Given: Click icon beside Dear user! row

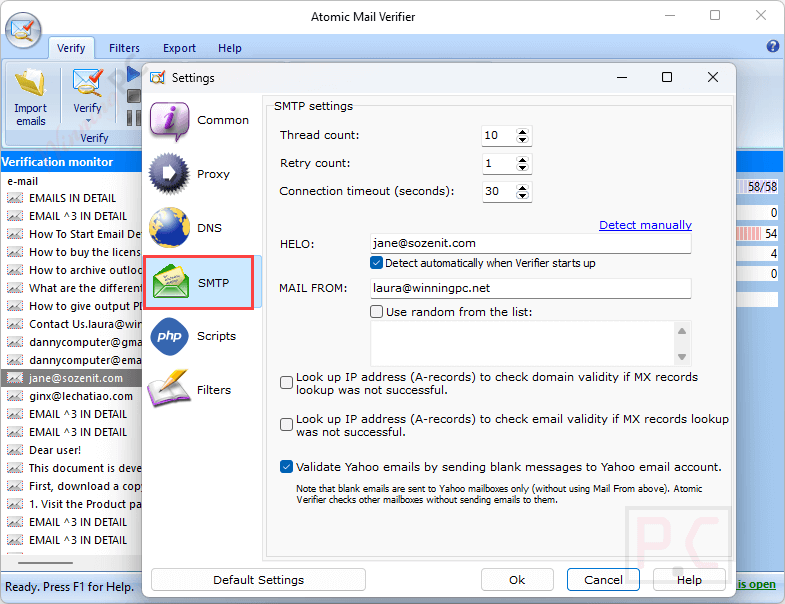Looking at the screenshot, I should [x=15, y=450].
